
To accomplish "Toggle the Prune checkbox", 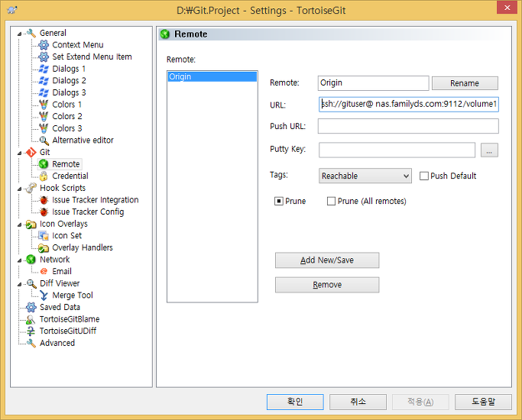I will point(279,201).
